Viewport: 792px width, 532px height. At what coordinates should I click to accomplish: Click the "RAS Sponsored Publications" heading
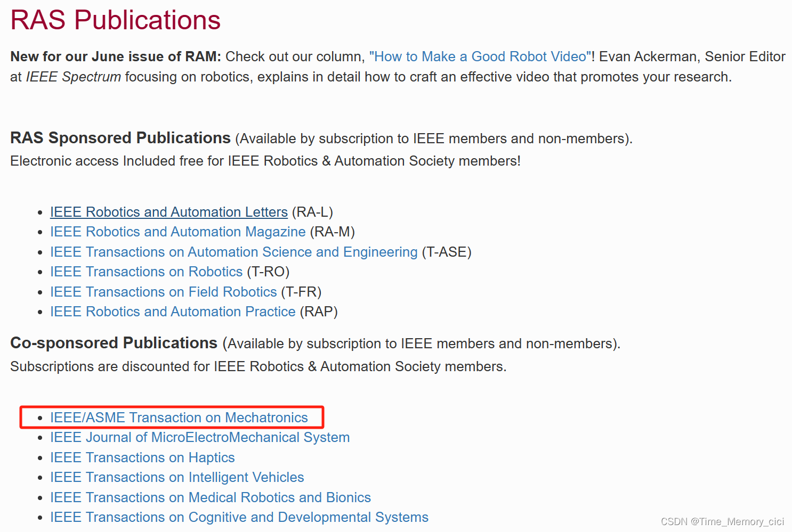coord(120,138)
